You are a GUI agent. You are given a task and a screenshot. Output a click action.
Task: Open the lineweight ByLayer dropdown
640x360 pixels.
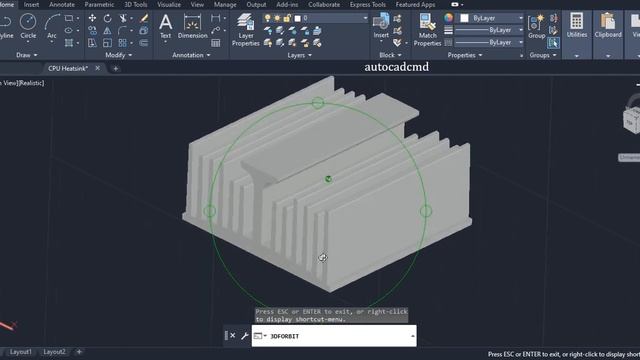click(520, 30)
